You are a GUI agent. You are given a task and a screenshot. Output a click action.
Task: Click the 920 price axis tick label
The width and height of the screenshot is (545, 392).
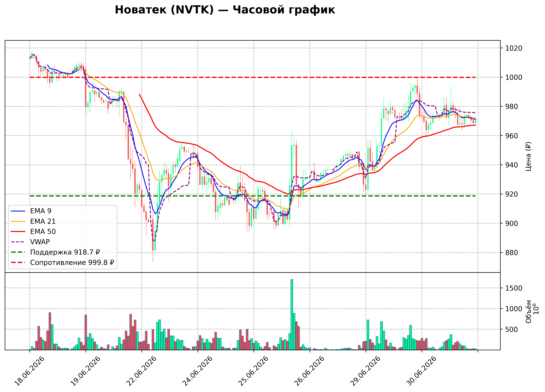point(512,194)
